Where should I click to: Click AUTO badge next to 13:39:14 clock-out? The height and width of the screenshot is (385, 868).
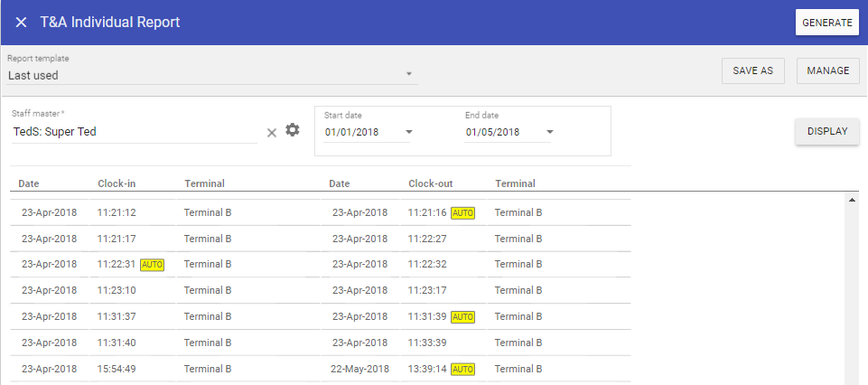click(x=462, y=370)
